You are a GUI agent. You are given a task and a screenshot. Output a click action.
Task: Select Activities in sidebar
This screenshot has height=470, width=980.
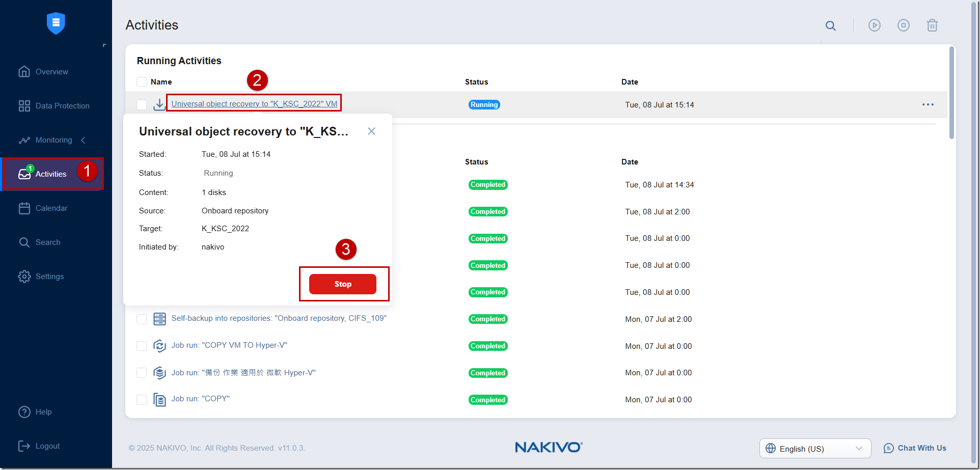[x=53, y=174]
